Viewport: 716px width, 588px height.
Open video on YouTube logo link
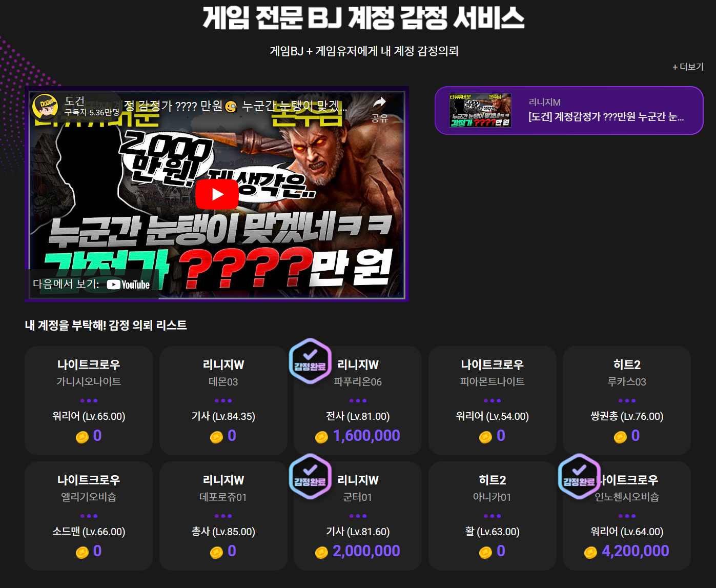coord(128,285)
